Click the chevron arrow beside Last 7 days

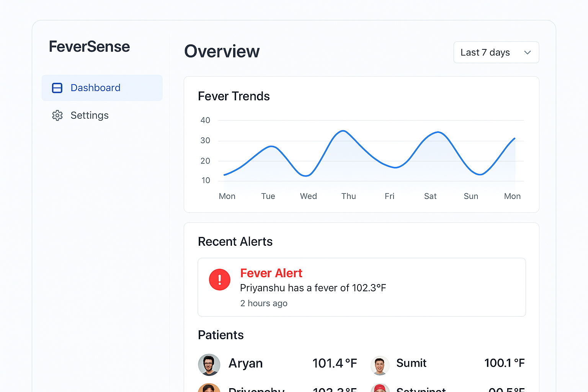[528, 52]
